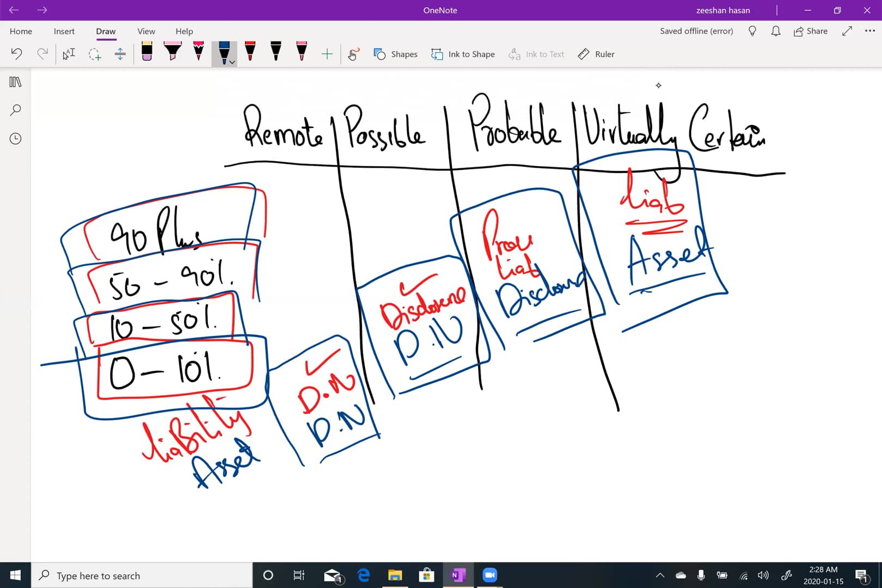Image resolution: width=882 pixels, height=588 pixels.
Task: Select the magenta pencil tool
Action: tap(199, 51)
